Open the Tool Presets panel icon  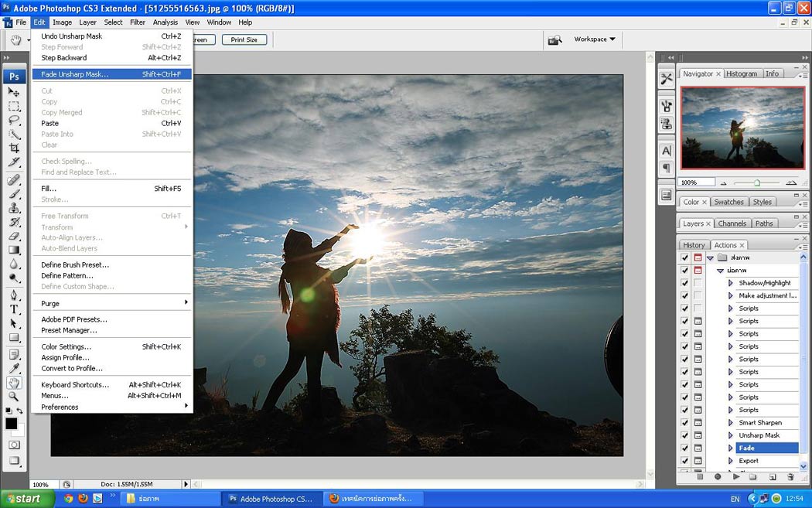tap(666, 78)
